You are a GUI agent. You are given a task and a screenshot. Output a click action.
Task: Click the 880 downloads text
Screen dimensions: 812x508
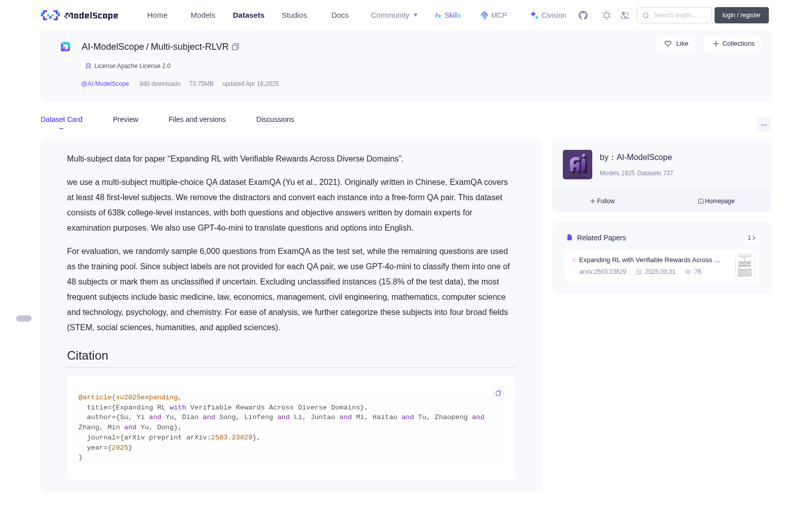160,84
